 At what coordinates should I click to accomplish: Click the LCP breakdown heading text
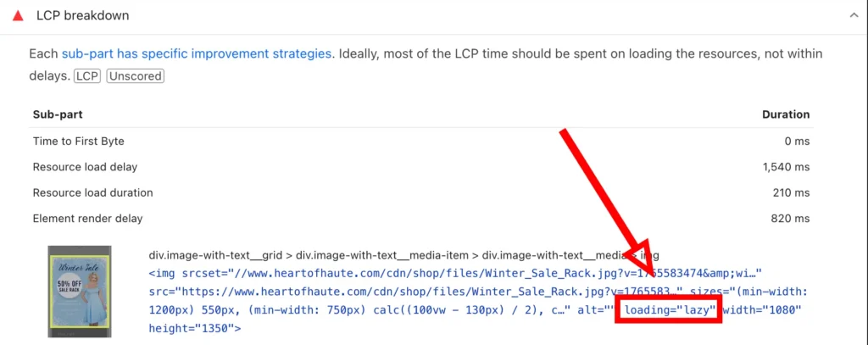(x=81, y=15)
